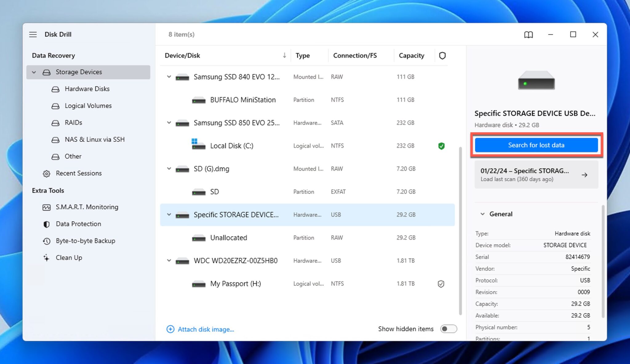Open the Byte-to-byte Backup tool
The width and height of the screenshot is (630, 364).
pyautogui.click(x=85, y=241)
